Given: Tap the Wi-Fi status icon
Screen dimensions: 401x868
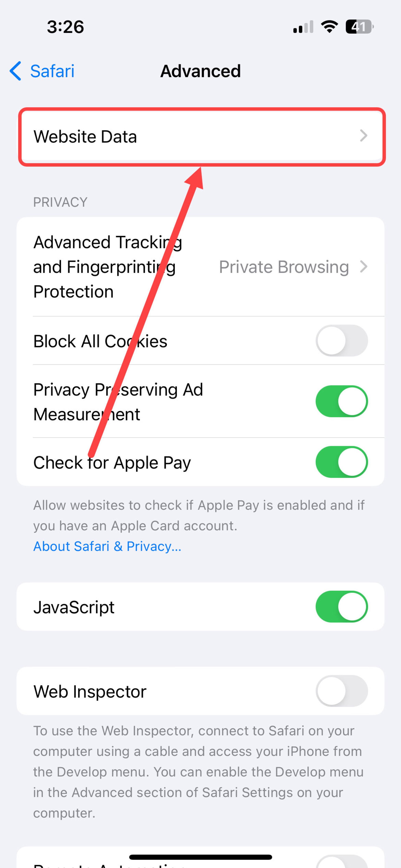Looking at the screenshot, I should coord(329,26).
